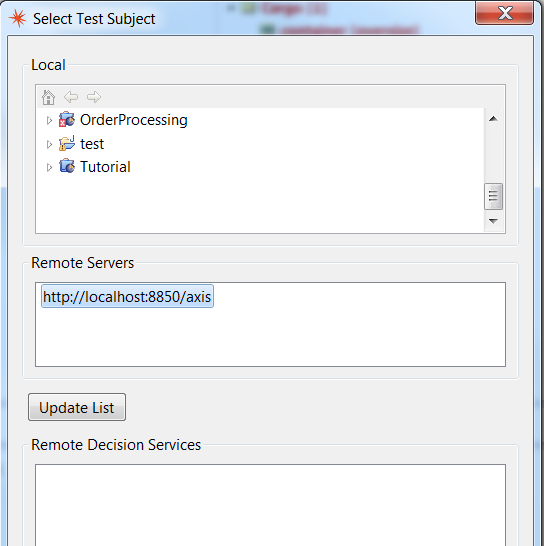Expand the OrderProcessing tree node
Image resolution: width=544 pixels, height=546 pixels.
49,120
